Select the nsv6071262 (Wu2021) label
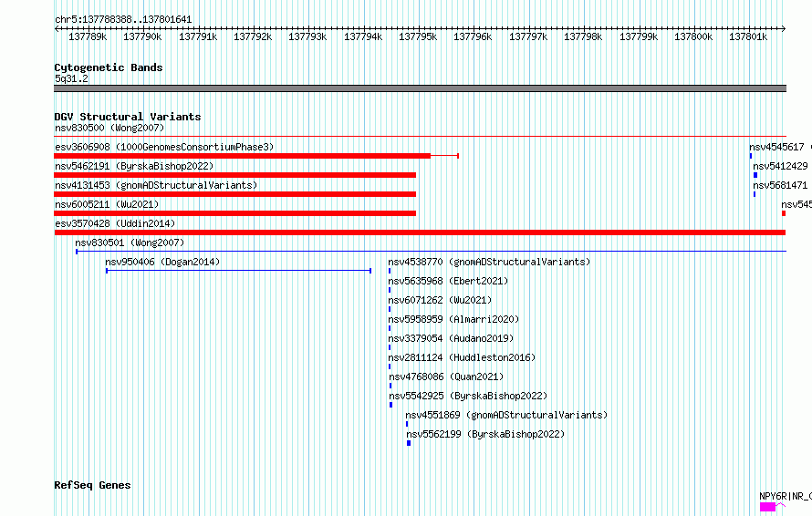The height and width of the screenshot is (516, 812). (x=440, y=300)
